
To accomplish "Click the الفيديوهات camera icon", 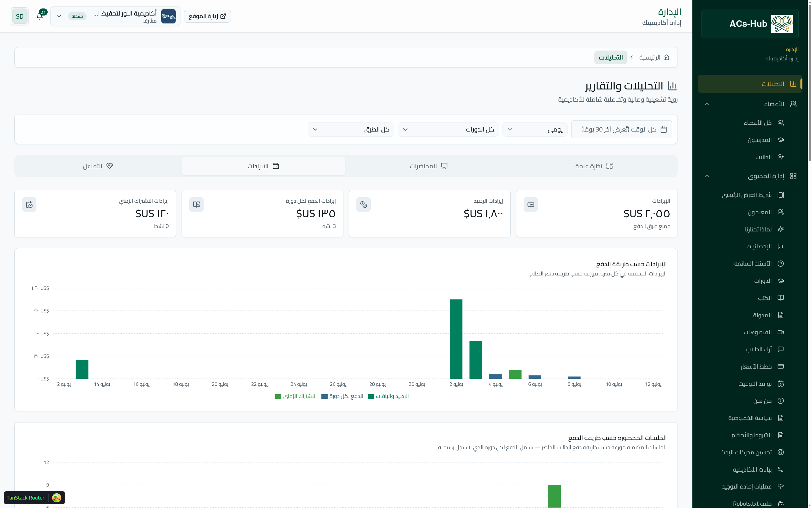I will (780, 332).
